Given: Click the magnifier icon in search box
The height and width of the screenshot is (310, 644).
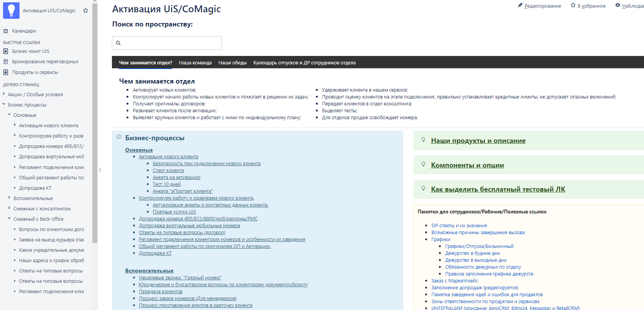Looking at the screenshot, I should tap(118, 43).
